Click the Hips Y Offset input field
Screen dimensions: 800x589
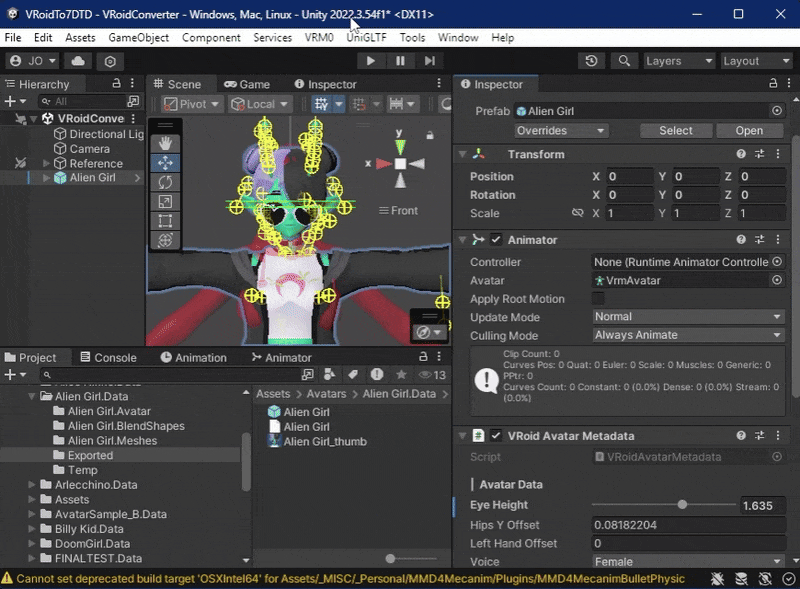pyautogui.click(x=688, y=525)
